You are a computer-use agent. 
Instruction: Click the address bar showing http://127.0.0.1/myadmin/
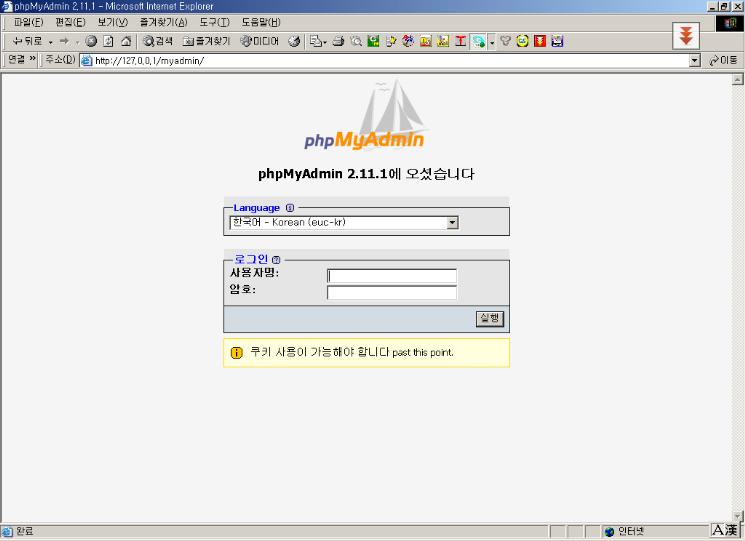[385, 61]
